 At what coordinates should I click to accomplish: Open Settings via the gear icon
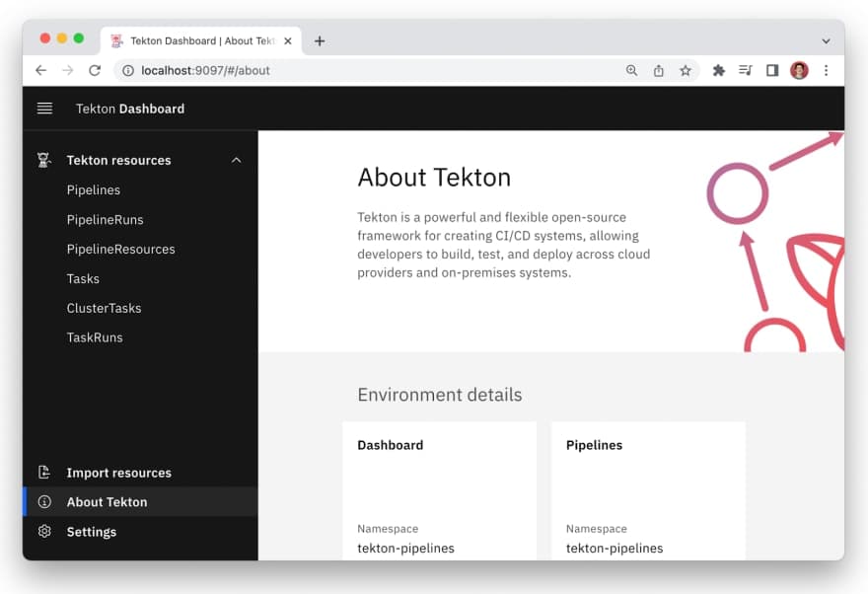tap(44, 532)
